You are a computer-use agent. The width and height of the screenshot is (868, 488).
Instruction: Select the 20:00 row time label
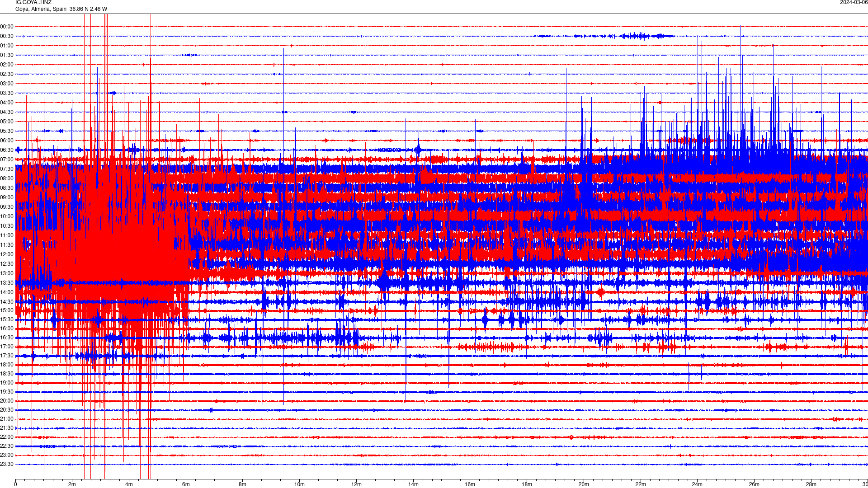pos(7,401)
